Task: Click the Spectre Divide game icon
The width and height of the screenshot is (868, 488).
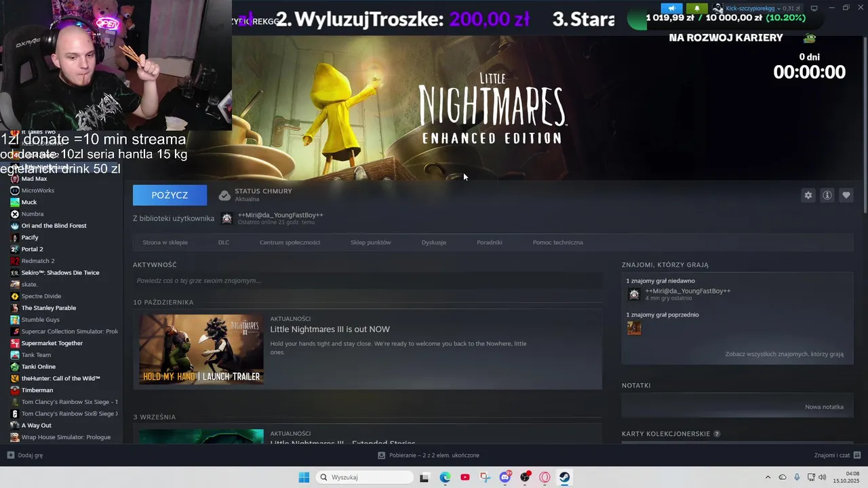Action: [15, 296]
